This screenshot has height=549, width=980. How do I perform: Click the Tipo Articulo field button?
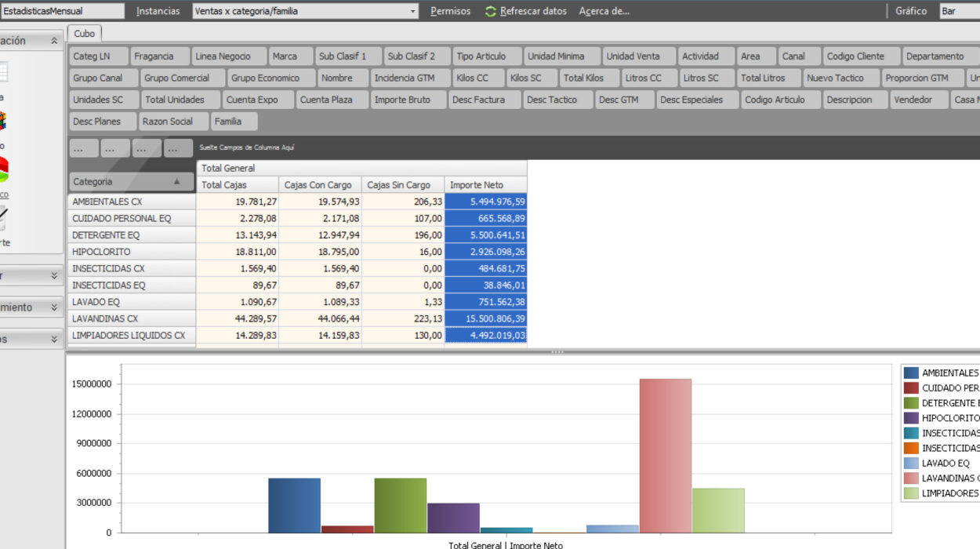point(486,56)
